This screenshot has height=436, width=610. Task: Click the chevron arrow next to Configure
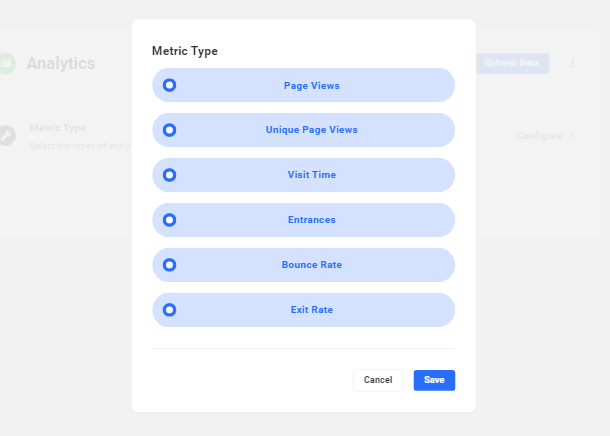click(572, 136)
